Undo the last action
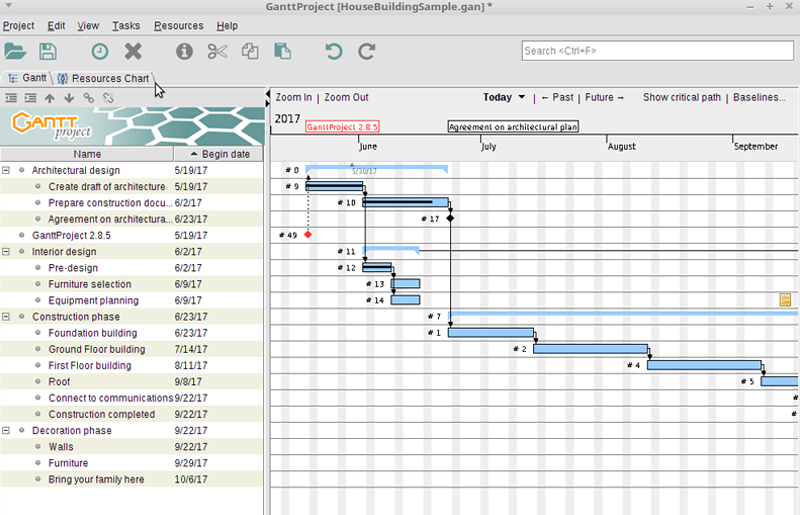Image resolution: width=800 pixels, height=515 pixels. tap(334, 51)
